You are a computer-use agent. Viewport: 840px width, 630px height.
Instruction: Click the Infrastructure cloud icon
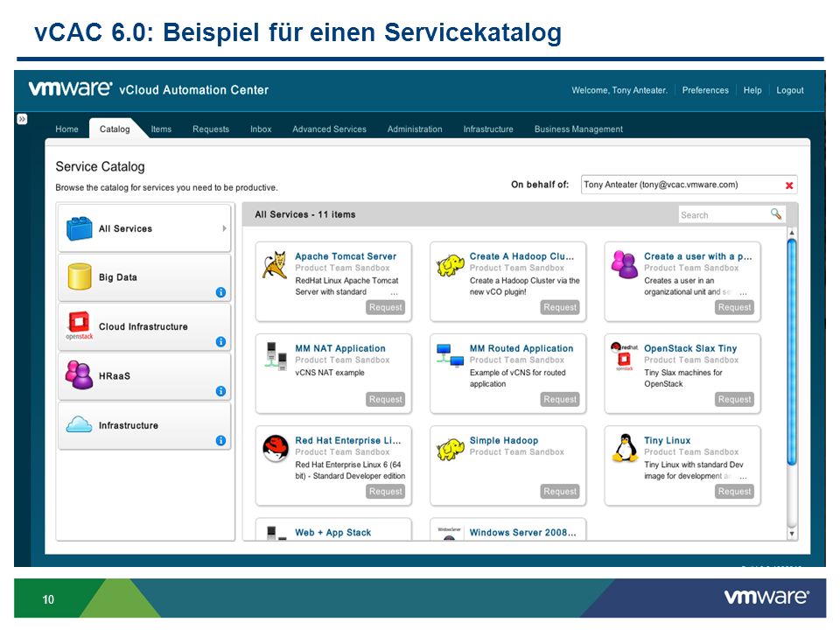pyautogui.click(x=80, y=425)
